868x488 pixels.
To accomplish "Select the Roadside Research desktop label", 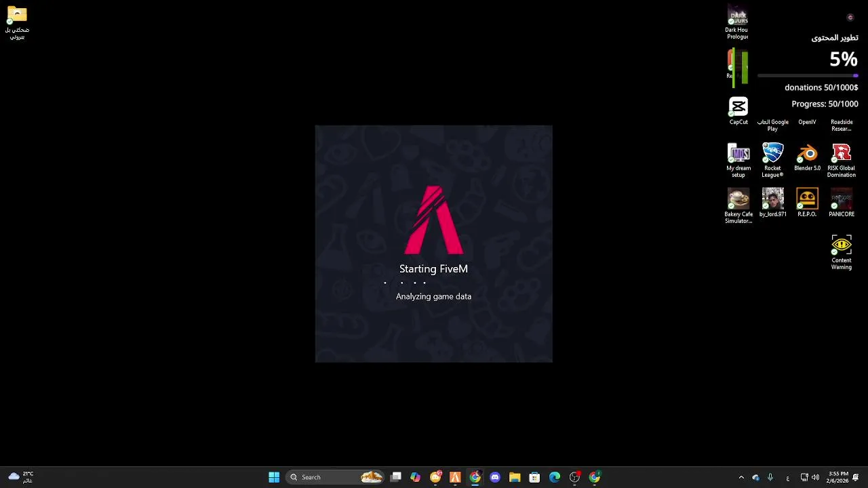I will [x=841, y=125].
